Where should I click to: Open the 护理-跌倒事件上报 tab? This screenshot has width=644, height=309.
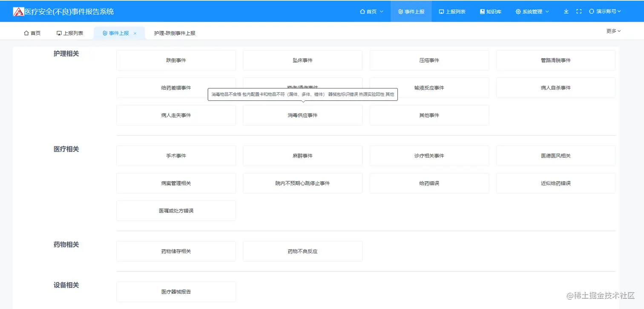pos(175,32)
